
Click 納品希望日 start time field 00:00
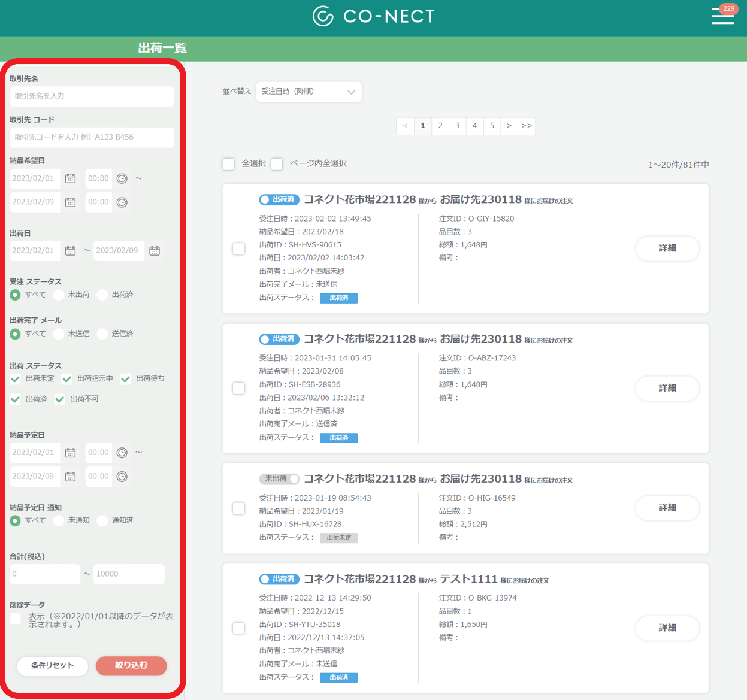(98, 178)
